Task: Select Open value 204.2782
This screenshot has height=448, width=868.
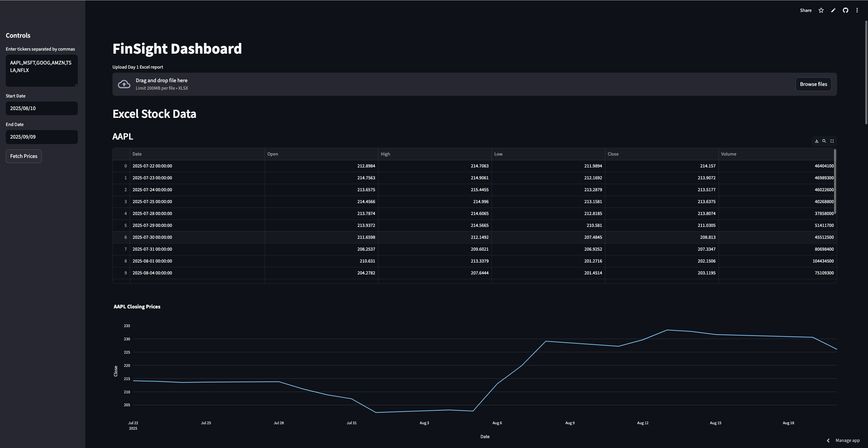Action: (321, 273)
